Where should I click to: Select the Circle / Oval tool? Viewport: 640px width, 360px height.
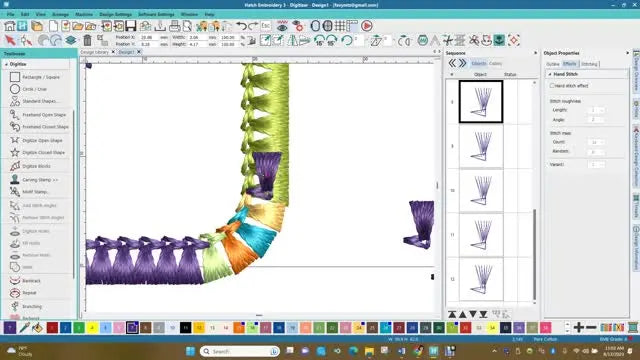pyautogui.click(x=29, y=89)
